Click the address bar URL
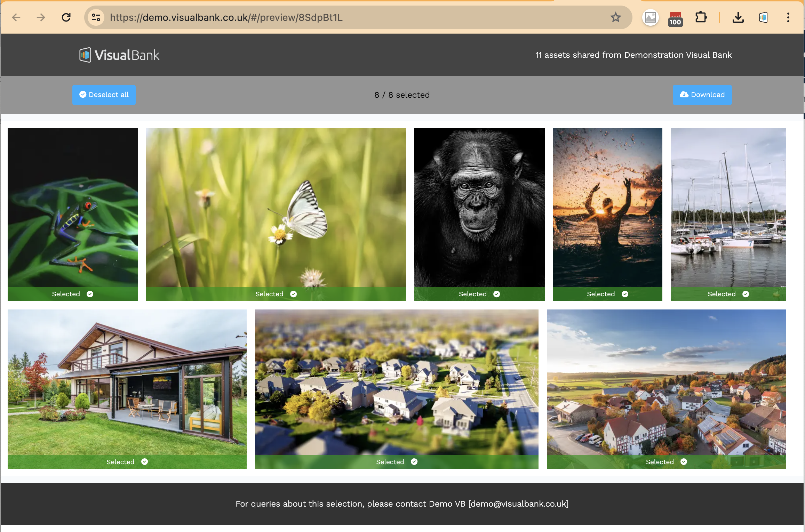This screenshot has height=532, width=805. click(226, 17)
